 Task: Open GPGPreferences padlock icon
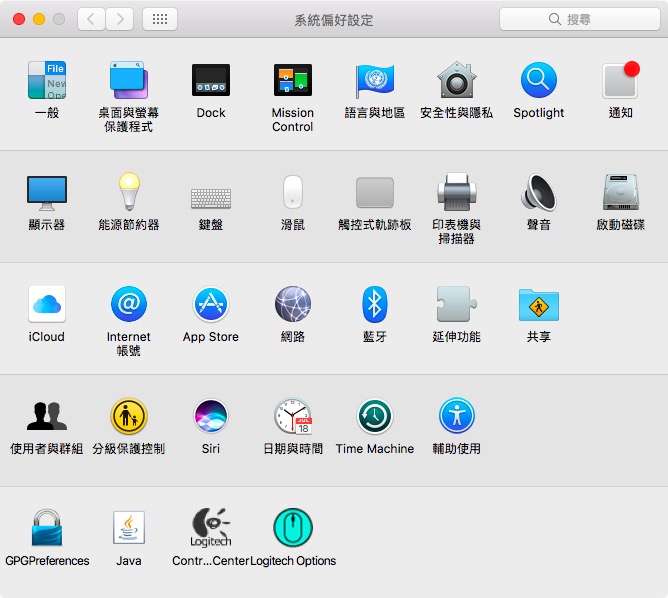(47, 528)
